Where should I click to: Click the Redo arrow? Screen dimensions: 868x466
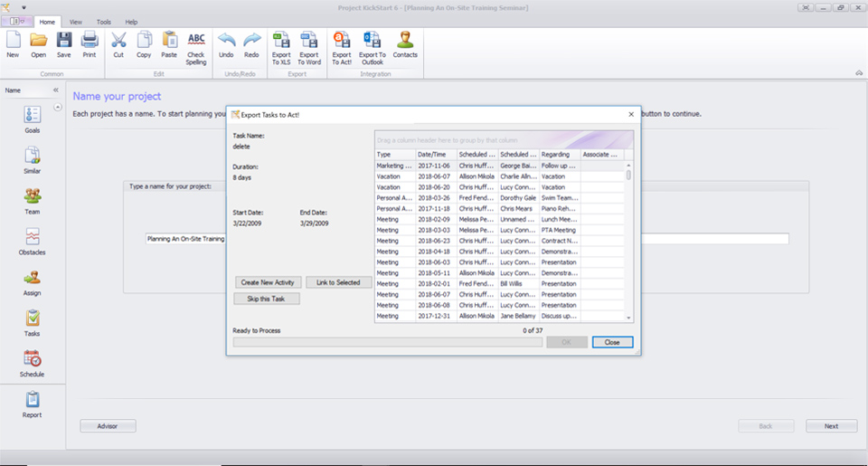point(251,45)
